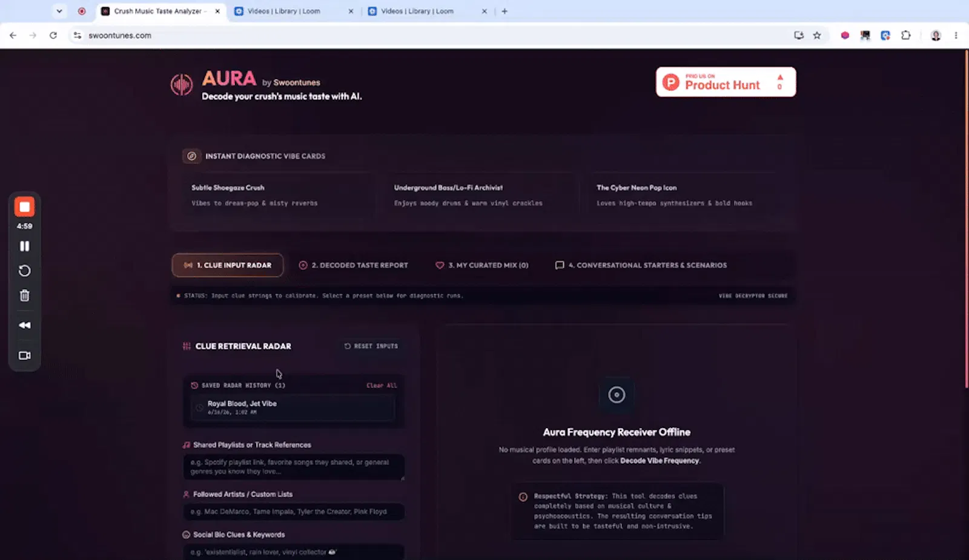
Task: Click the Social Bio Clues & Keywords field
Action: pyautogui.click(x=294, y=552)
